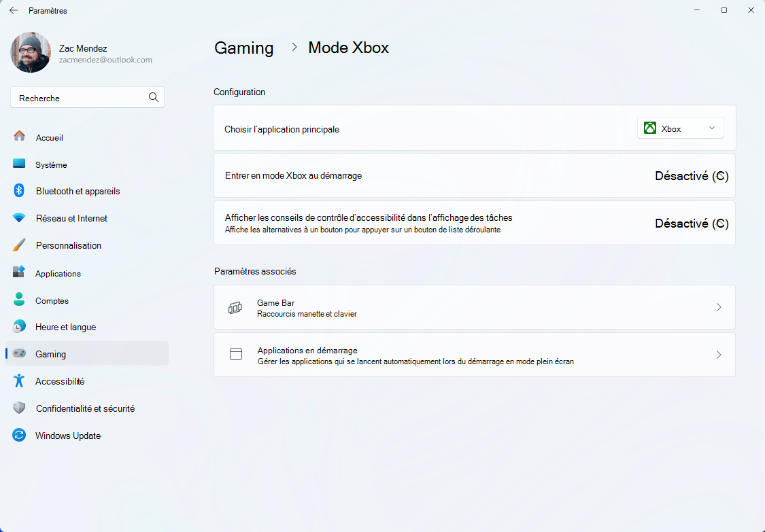Click Choisir l'application principale label
The width and height of the screenshot is (765, 532).
click(282, 129)
